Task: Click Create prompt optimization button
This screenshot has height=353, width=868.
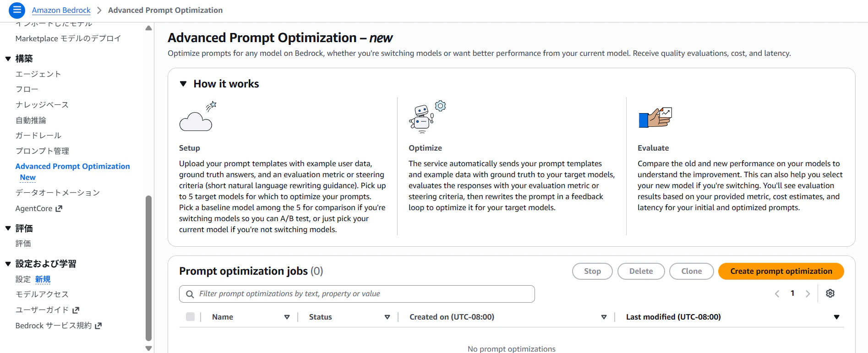Action: [x=781, y=271]
